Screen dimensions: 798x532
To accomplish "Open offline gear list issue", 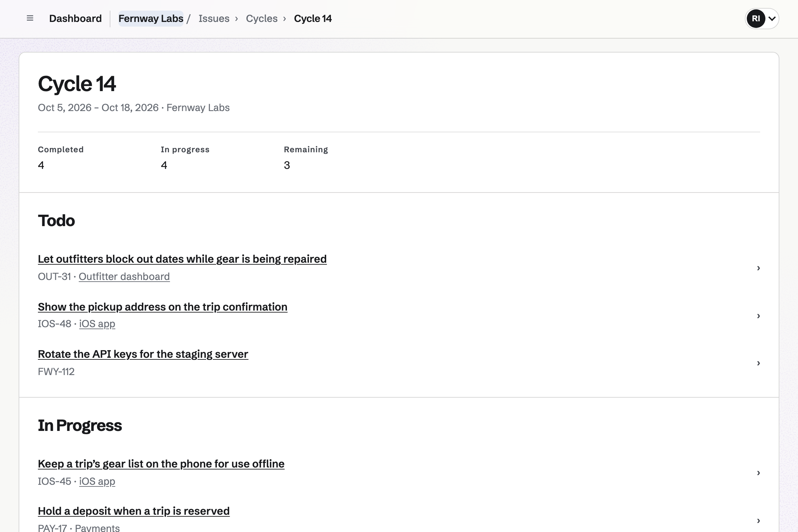I will [161, 464].
